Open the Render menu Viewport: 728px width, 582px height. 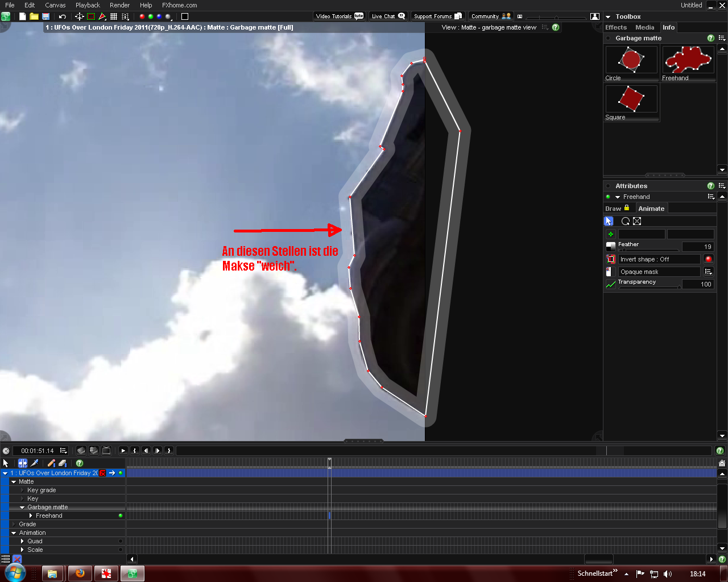(x=119, y=5)
